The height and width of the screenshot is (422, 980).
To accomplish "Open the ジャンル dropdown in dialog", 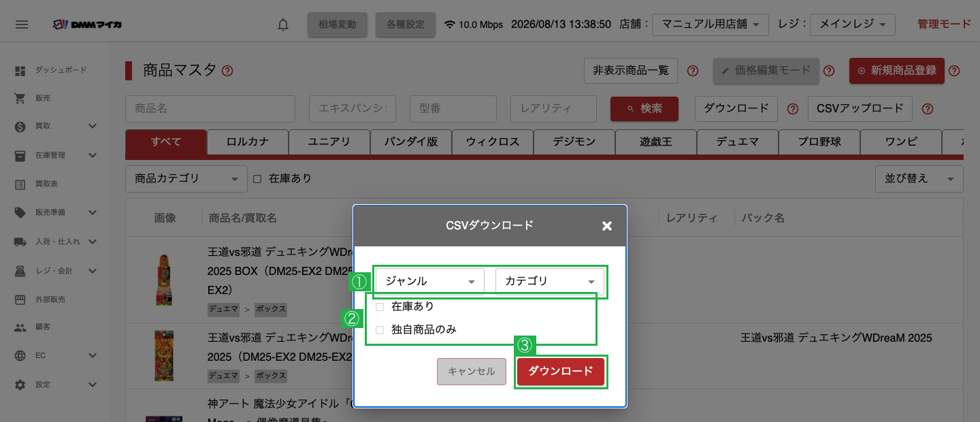I will click(x=430, y=281).
